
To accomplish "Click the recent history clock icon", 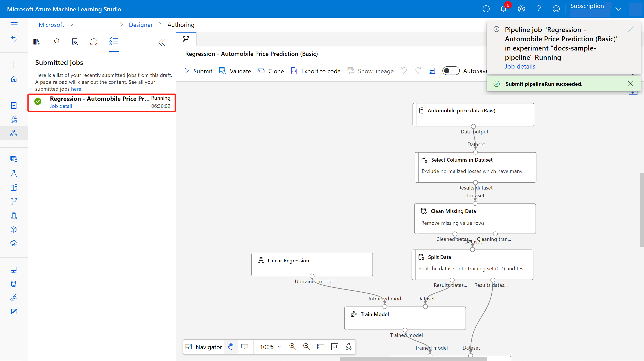I will 486,9.
